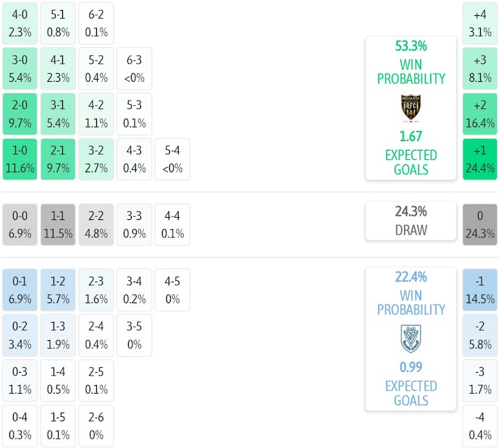Click the 0 margin draw tile at 24.3%
This screenshot has width=499, height=448.
[479, 225]
